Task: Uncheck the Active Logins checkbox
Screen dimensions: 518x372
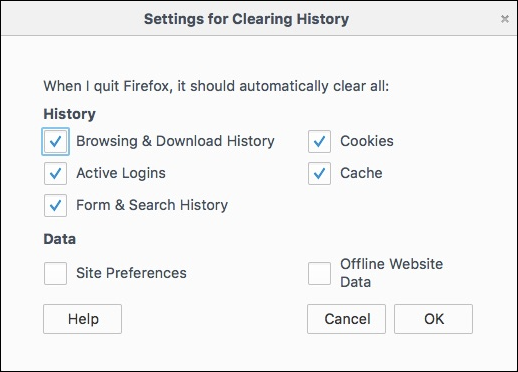Action: tap(55, 173)
